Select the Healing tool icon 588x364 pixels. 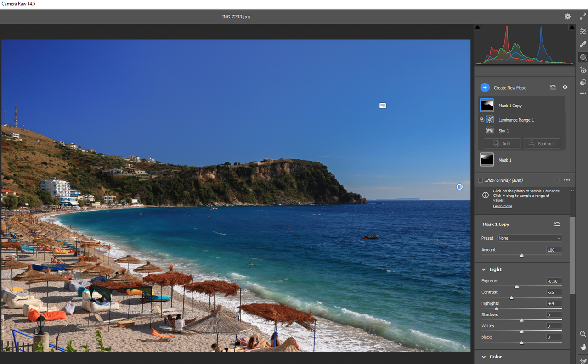(583, 44)
